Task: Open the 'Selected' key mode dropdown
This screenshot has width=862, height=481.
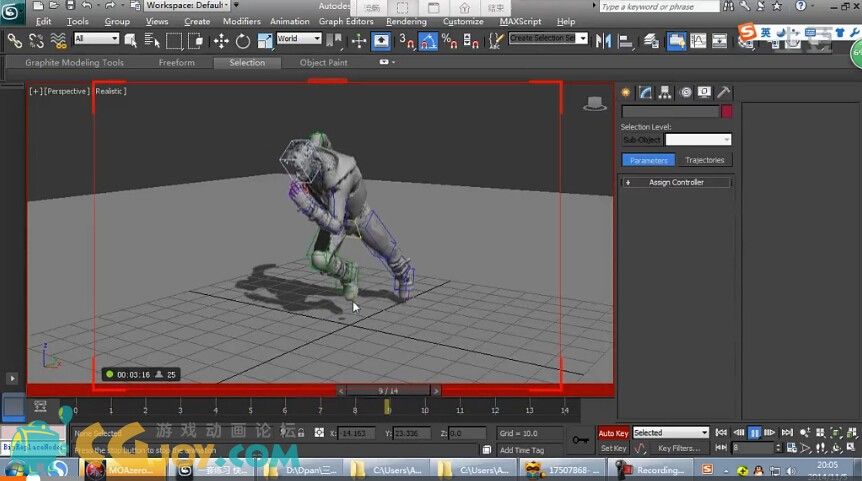Action: pyautogui.click(x=671, y=433)
